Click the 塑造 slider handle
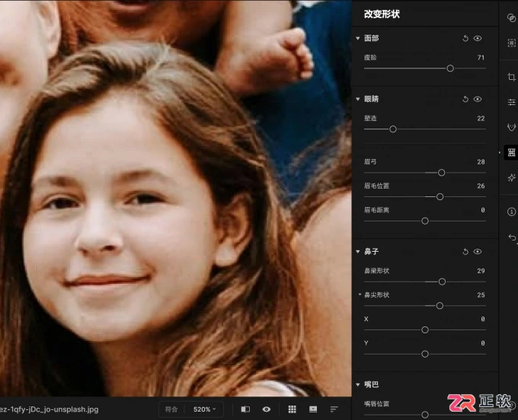The width and height of the screenshot is (518, 420). pyautogui.click(x=393, y=129)
